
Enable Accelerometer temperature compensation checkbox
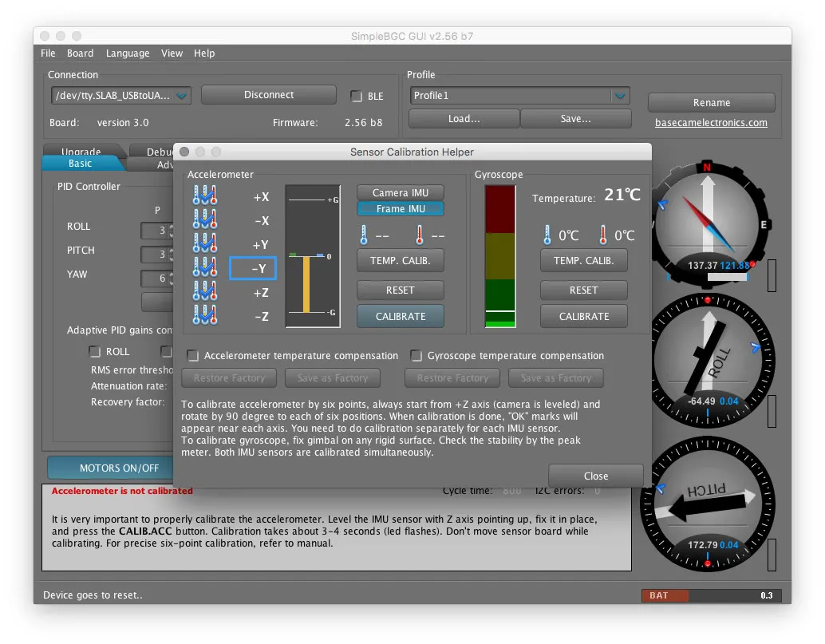point(193,356)
